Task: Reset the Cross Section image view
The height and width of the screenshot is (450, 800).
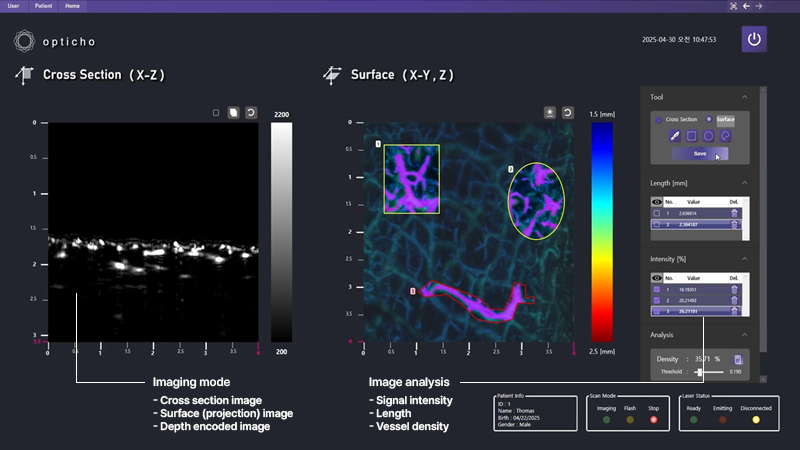Action: point(250,113)
